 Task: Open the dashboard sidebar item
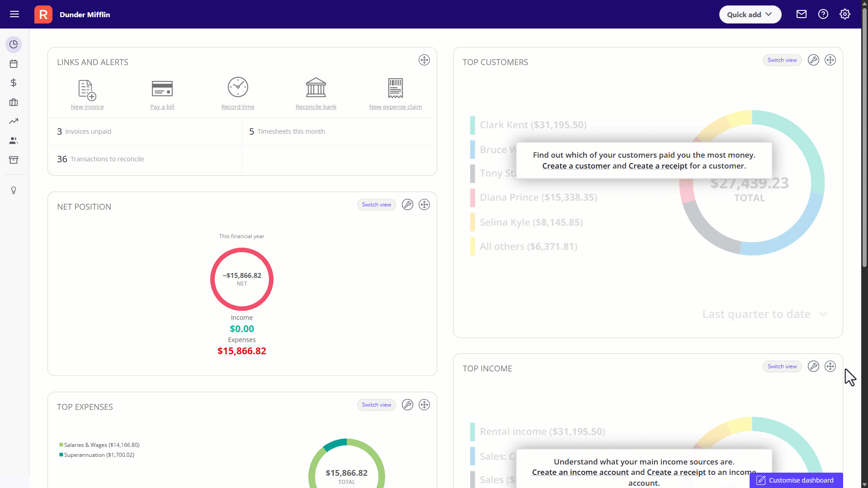[14, 44]
